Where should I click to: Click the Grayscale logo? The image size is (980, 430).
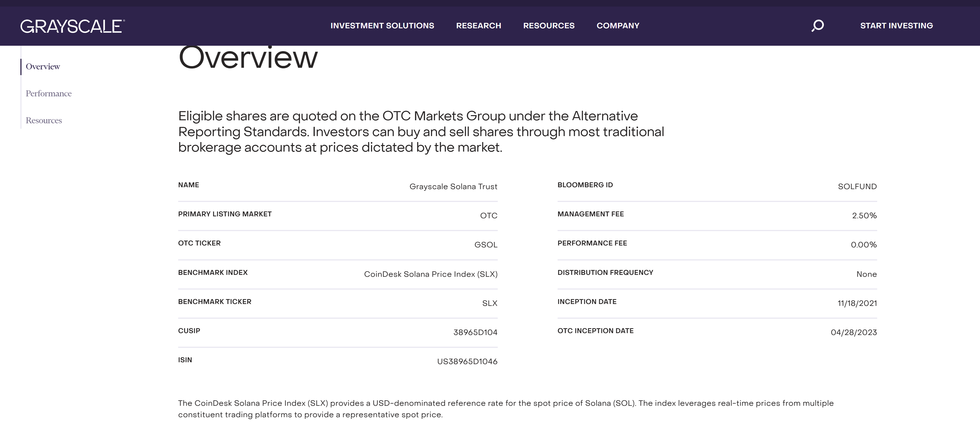tap(72, 26)
